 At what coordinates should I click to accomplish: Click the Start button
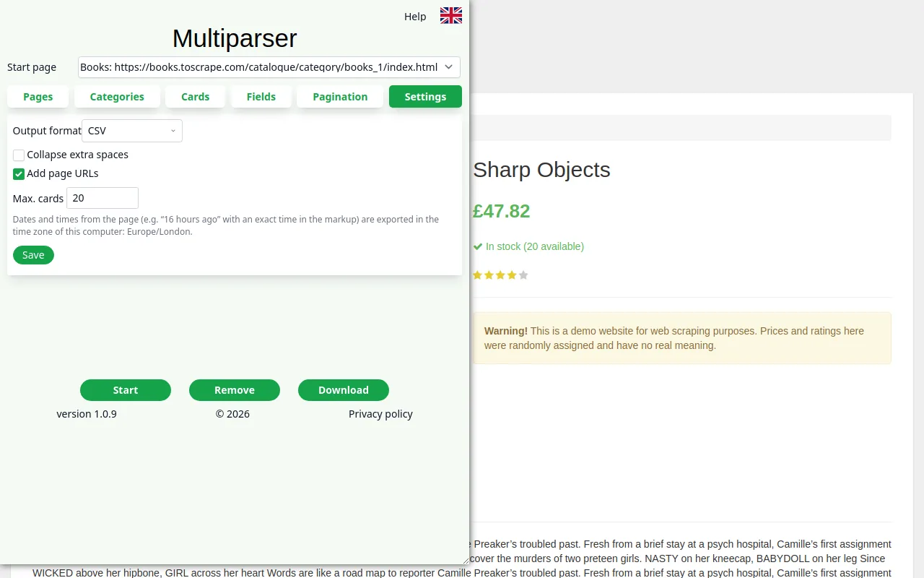coord(126,390)
